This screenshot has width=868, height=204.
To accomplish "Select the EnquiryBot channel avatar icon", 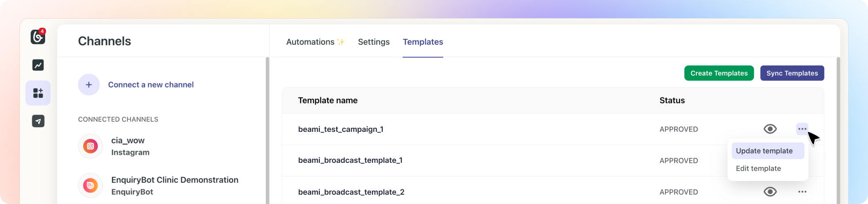I will pyautogui.click(x=90, y=185).
